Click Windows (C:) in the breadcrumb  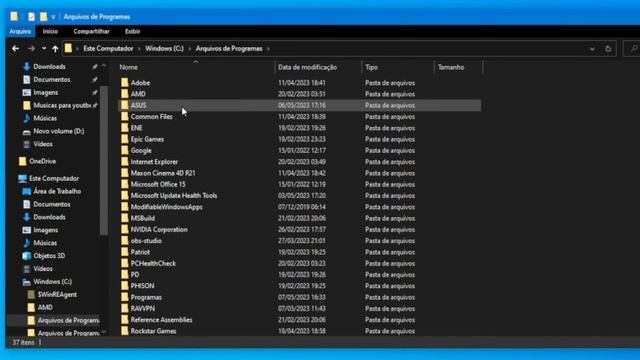point(164,49)
